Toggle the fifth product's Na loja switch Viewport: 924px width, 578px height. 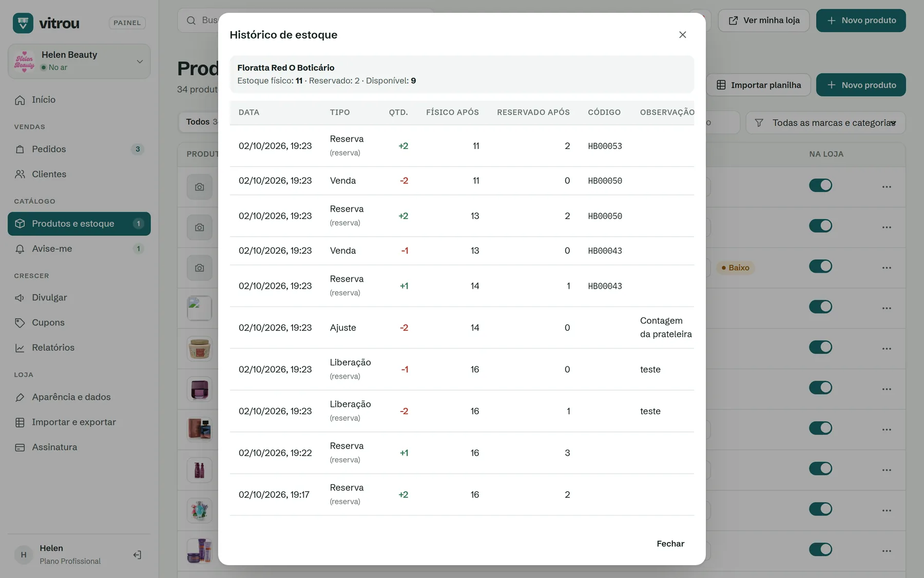point(820,347)
